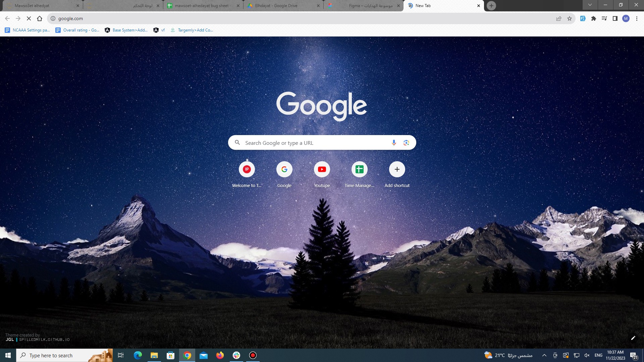The height and width of the screenshot is (362, 644).
Task: Switch ENG keyboard language indicator
Action: point(598,355)
